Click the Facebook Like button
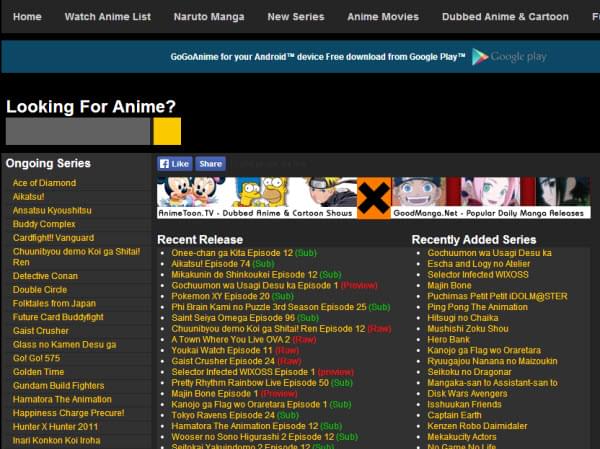 [174, 163]
